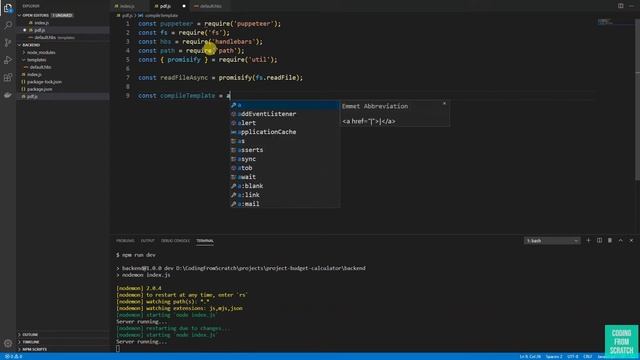Click cursor line and column status
640x360 pixels.
tap(530, 357)
